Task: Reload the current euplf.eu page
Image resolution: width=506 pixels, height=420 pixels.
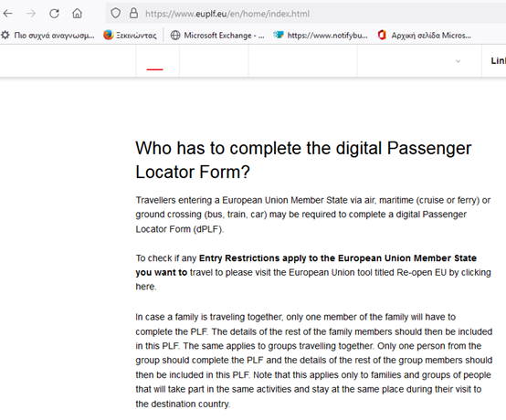Action: coord(54,14)
